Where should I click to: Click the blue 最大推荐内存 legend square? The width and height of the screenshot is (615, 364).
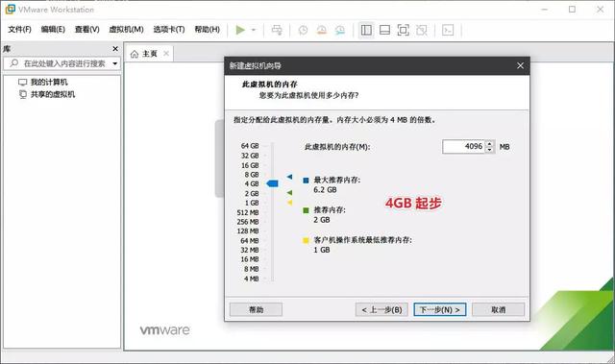tap(306, 181)
